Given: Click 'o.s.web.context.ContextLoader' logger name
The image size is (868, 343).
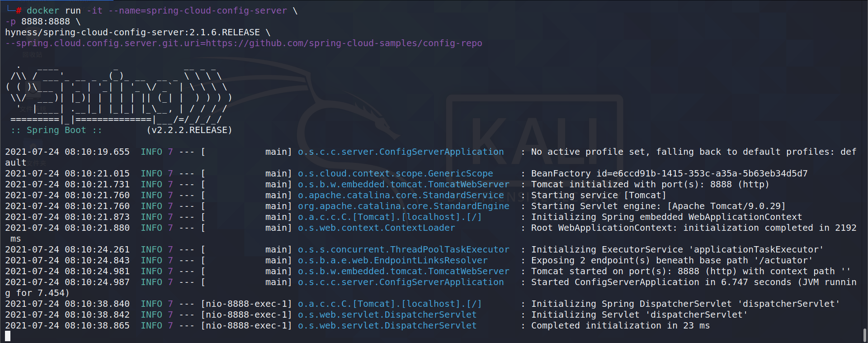Looking at the screenshot, I should coord(377,228).
